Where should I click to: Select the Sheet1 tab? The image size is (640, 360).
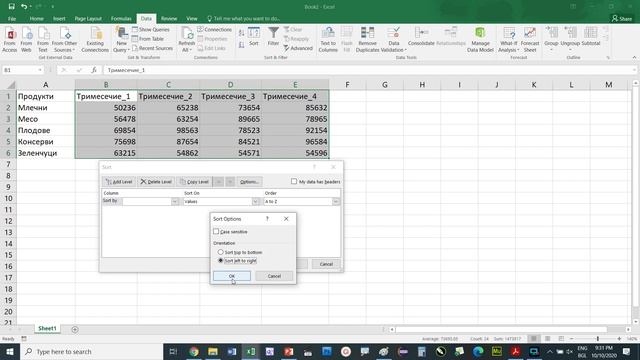[47, 329]
